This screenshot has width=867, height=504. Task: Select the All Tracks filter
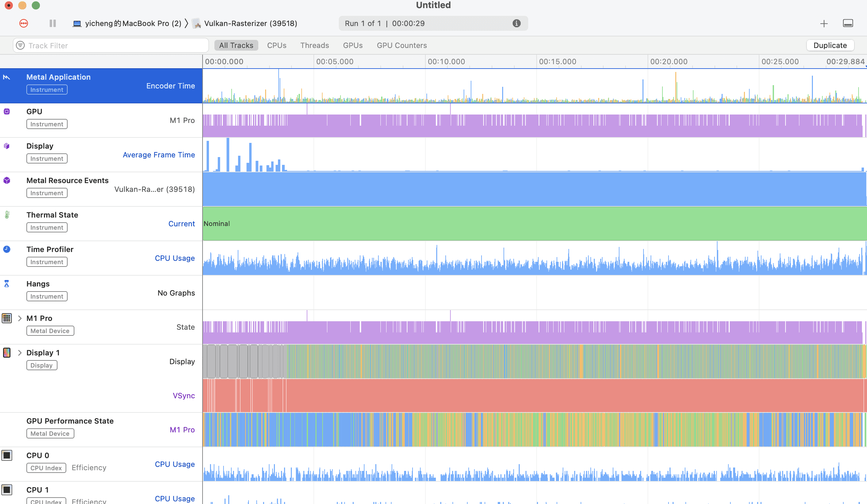click(x=236, y=45)
